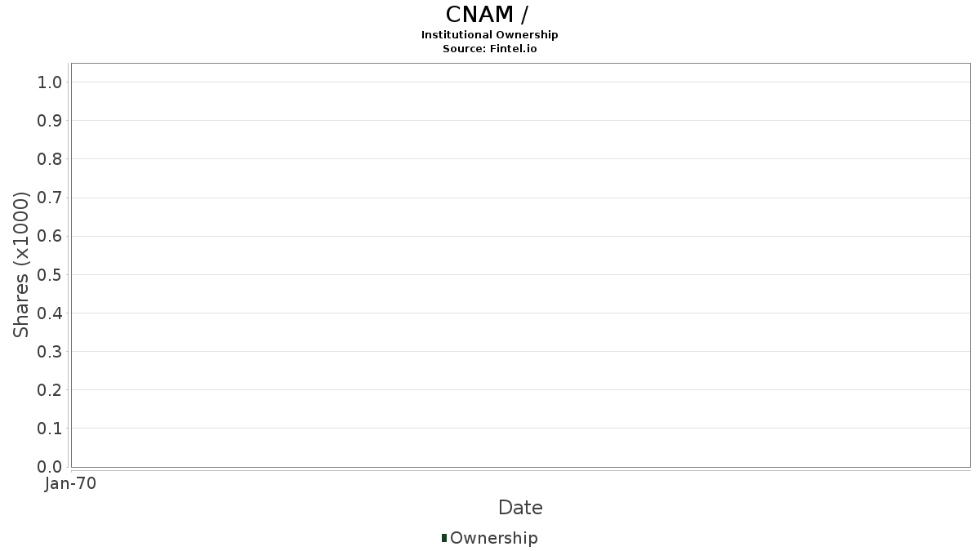Click the 1.0 y-axis tick label

tap(50, 82)
